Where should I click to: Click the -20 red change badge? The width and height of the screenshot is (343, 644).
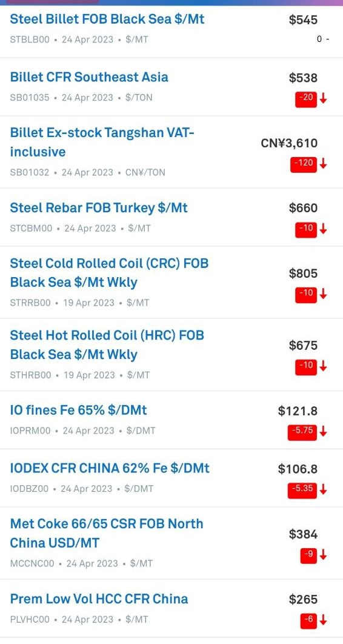(306, 99)
